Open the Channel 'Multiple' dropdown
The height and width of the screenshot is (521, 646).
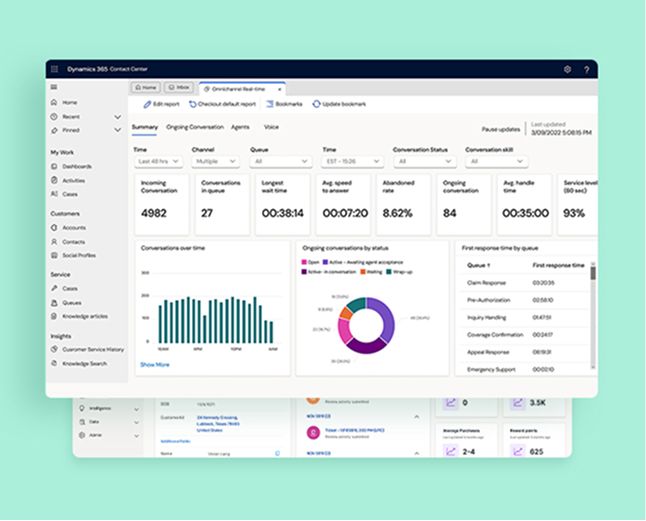click(215, 161)
